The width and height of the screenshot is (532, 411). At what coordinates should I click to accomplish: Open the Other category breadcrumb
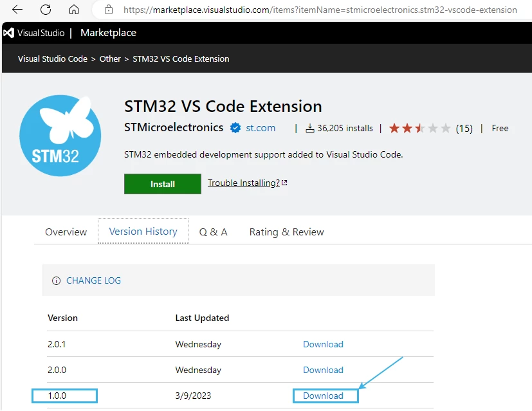coord(110,59)
